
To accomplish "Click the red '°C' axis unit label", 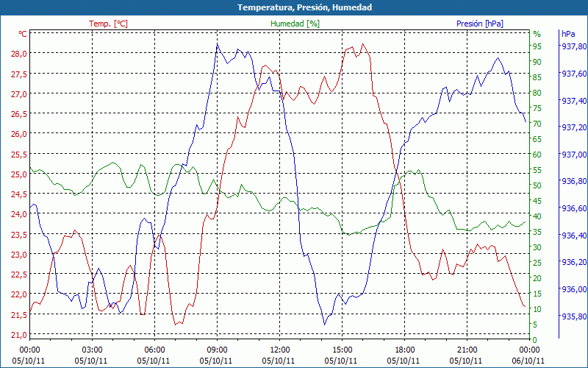I will point(23,34).
